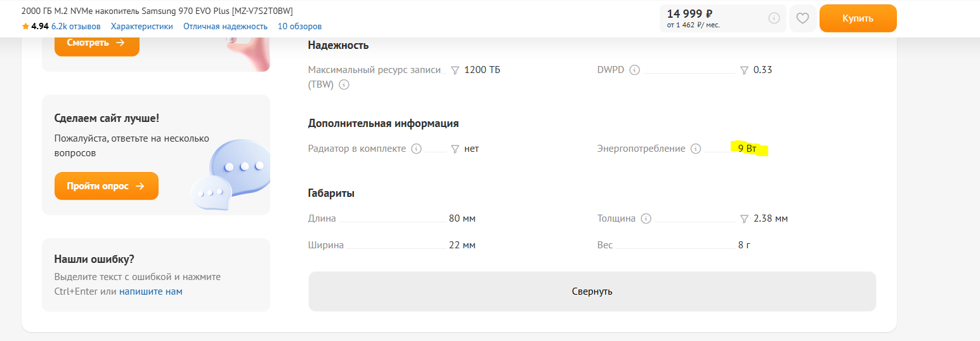Start survey via Пройти опрос button
The width and height of the screenshot is (980, 341).
(107, 186)
